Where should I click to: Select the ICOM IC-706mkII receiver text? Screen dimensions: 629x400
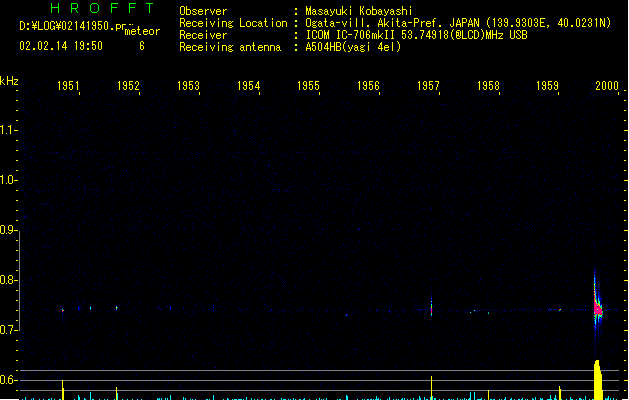coord(351,35)
